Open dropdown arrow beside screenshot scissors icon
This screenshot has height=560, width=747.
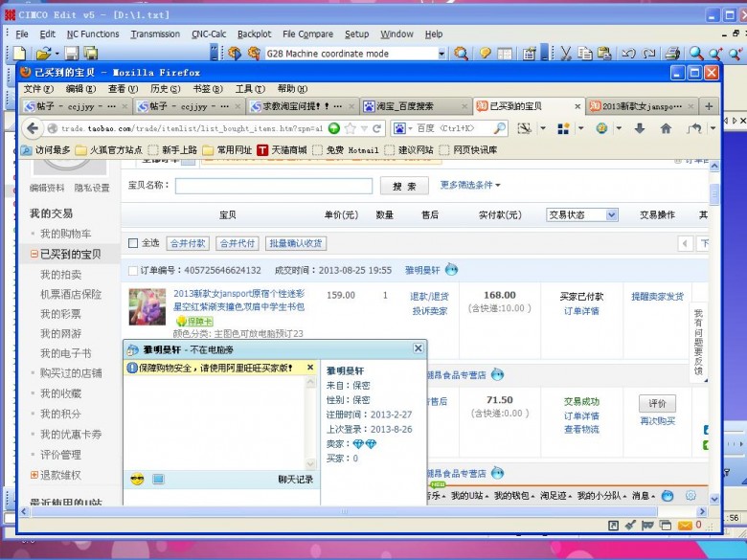coord(543,128)
